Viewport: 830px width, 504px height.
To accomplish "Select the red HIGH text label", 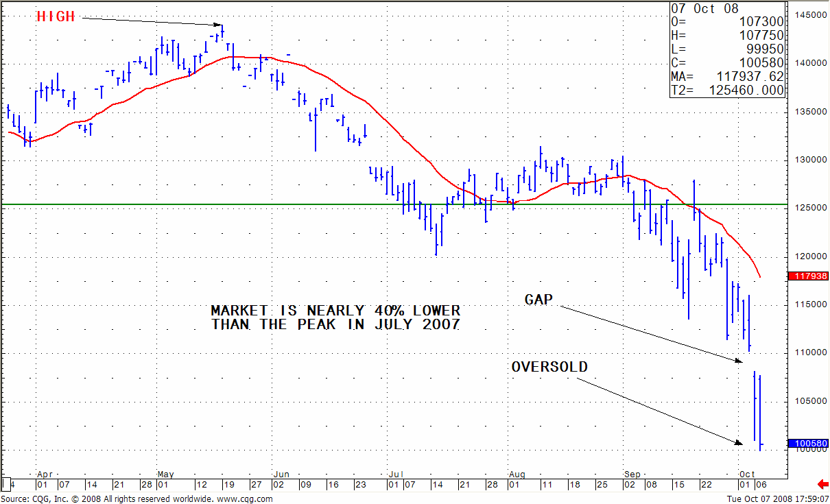I will (x=56, y=17).
